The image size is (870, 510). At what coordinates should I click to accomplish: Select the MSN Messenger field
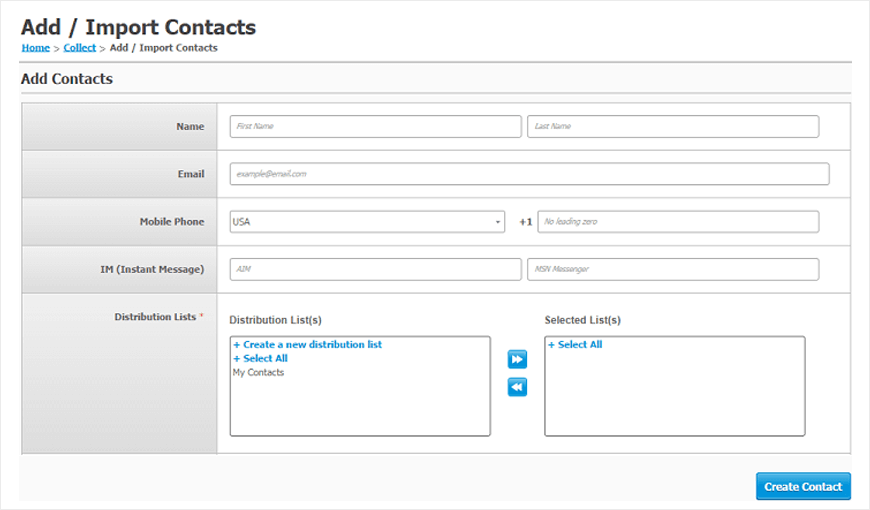(x=673, y=269)
